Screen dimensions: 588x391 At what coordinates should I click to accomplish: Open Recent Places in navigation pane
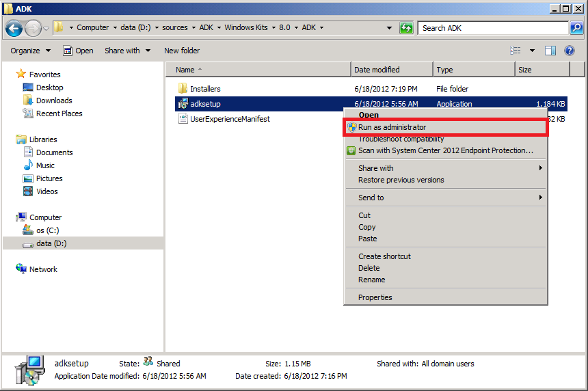click(59, 113)
